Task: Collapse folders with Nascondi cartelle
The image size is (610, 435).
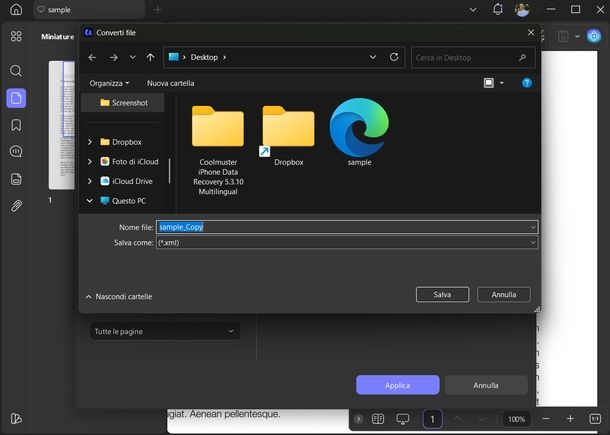Action: [x=118, y=297]
